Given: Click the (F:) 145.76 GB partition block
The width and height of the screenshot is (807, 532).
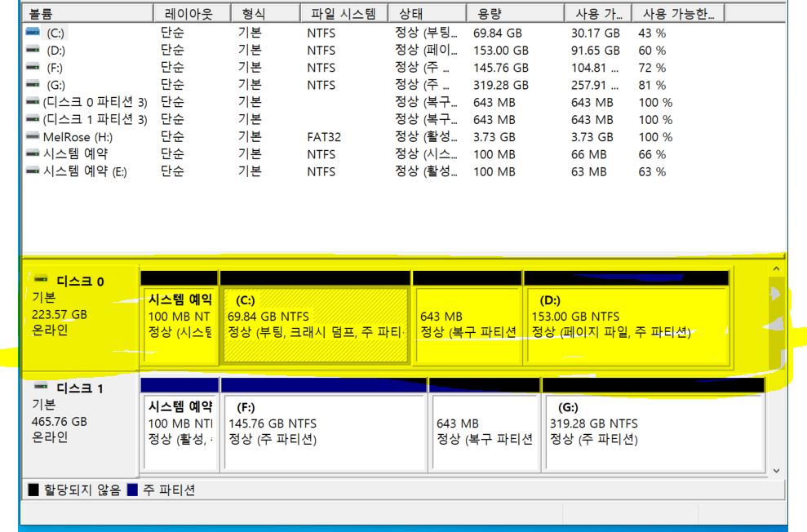Looking at the screenshot, I should (323, 432).
